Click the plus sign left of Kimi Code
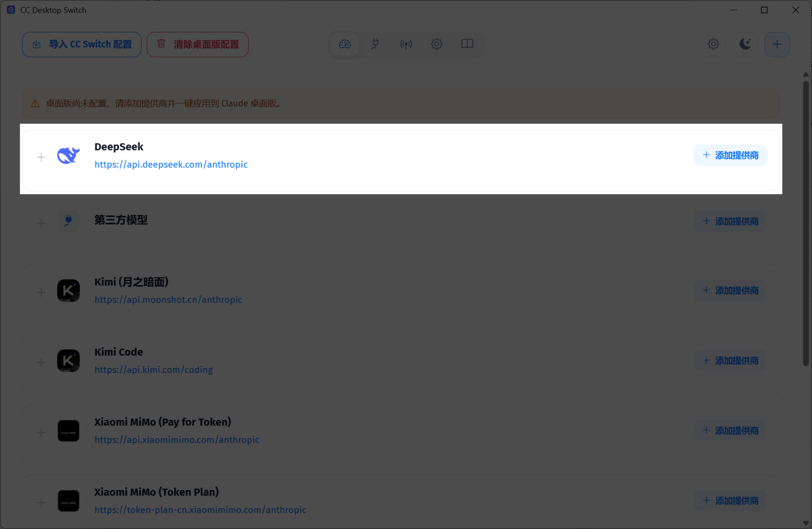 tap(41, 362)
